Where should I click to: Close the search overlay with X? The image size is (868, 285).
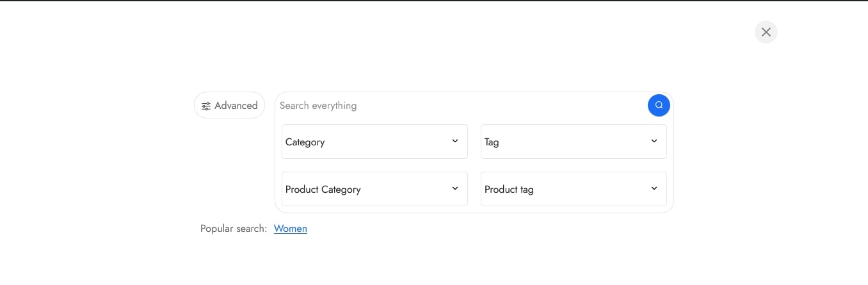click(x=766, y=32)
